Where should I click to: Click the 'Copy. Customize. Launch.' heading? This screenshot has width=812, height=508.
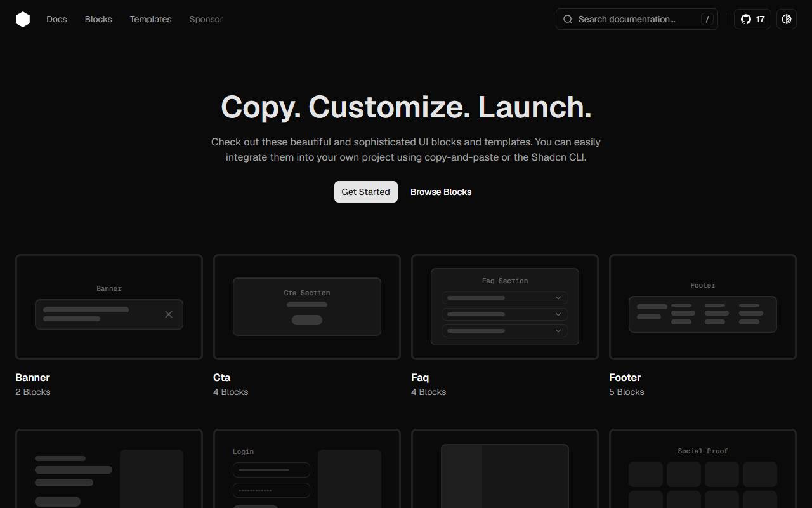(x=406, y=107)
